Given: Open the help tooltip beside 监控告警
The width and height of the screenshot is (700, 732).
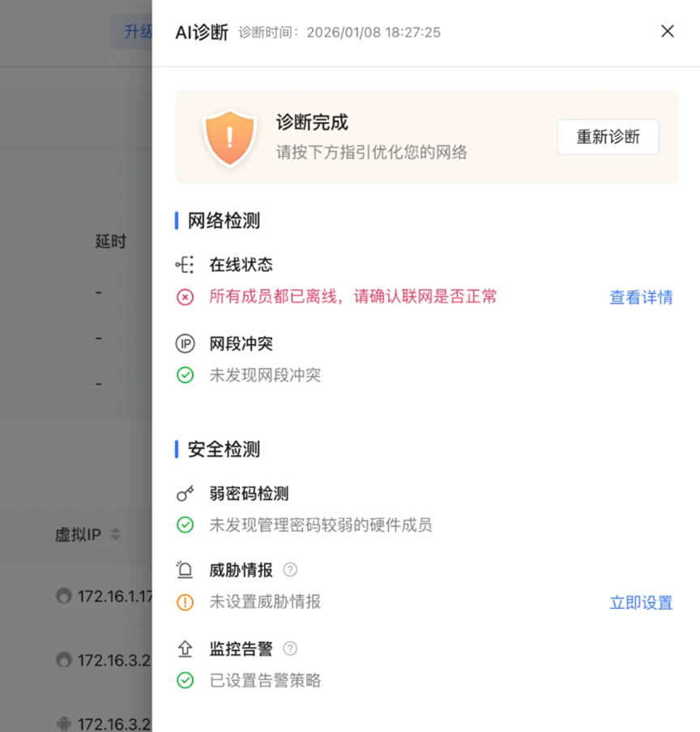Looking at the screenshot, I should coord(292,648).
